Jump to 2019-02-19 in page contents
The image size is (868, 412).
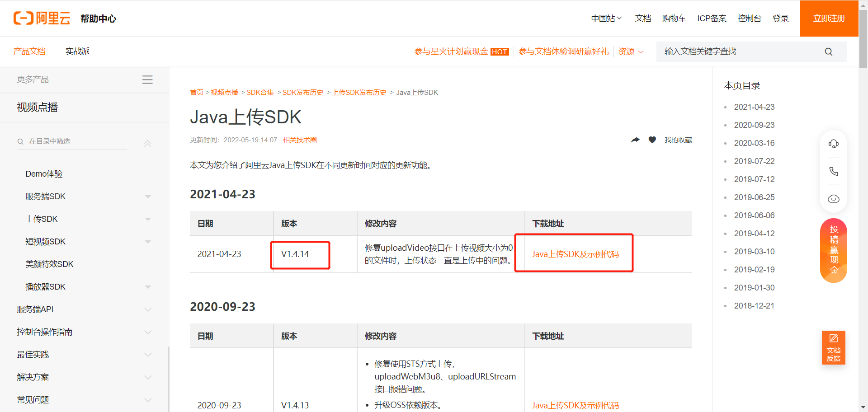[x=754, y=270]
